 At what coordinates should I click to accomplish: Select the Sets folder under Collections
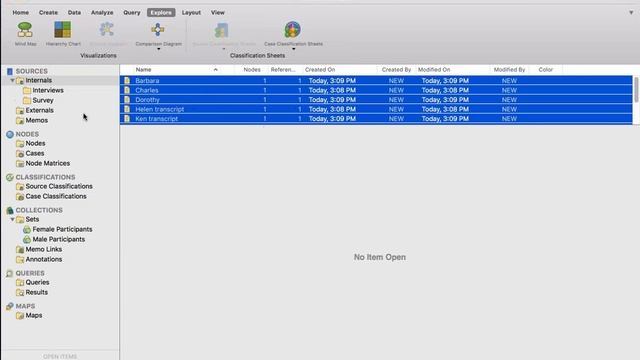tap(32, 219)
